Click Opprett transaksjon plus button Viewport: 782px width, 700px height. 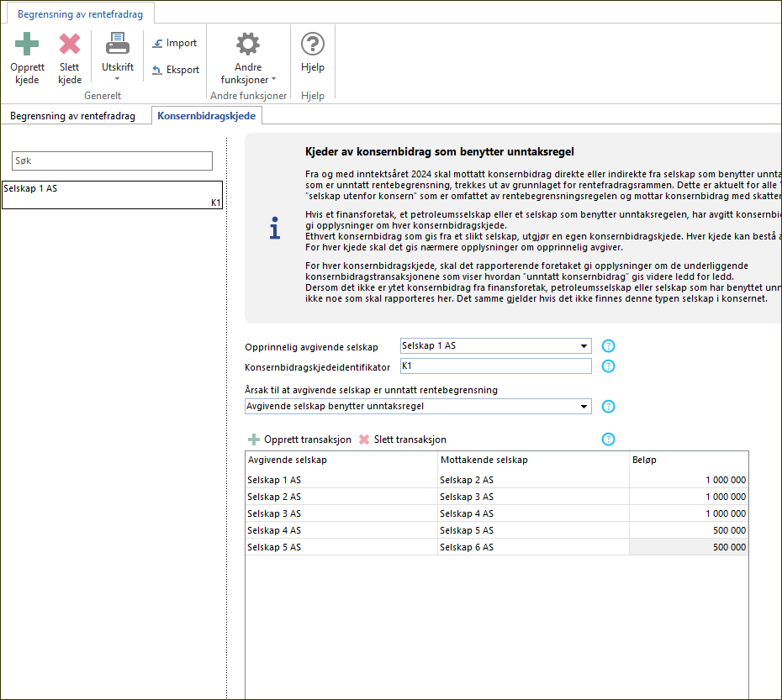(299, 439)
